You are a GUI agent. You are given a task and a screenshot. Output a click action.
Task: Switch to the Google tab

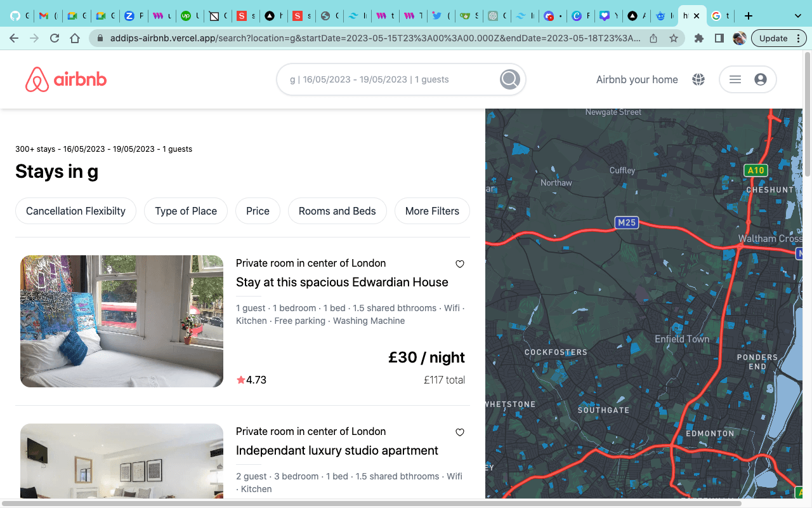[x=719, y=16]
